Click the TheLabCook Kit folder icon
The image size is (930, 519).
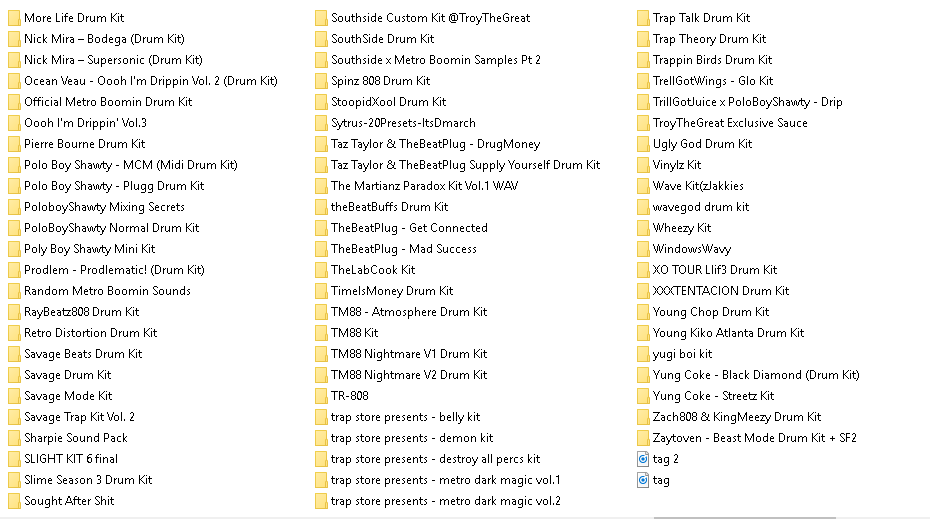[x=321, y=270]
